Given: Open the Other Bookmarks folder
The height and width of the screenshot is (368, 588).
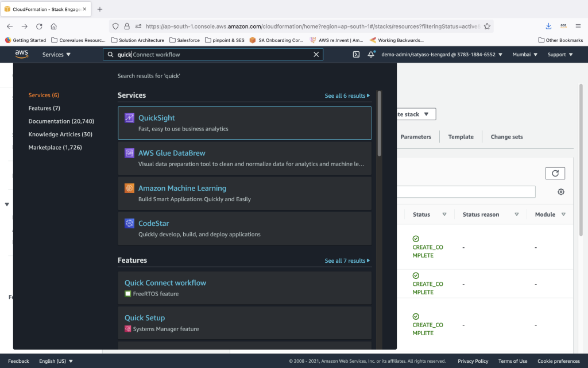Looking at the screenshot, I should point(560,40).
